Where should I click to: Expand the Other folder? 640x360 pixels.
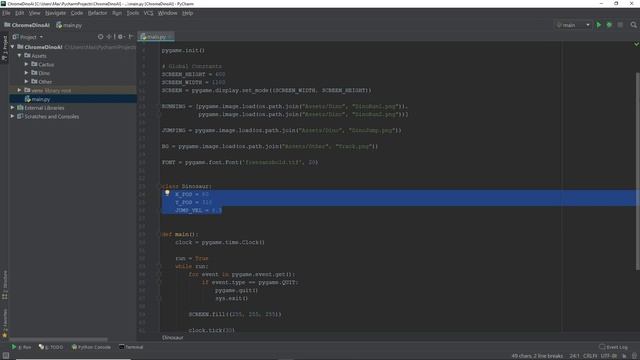[x=26, y=81]
